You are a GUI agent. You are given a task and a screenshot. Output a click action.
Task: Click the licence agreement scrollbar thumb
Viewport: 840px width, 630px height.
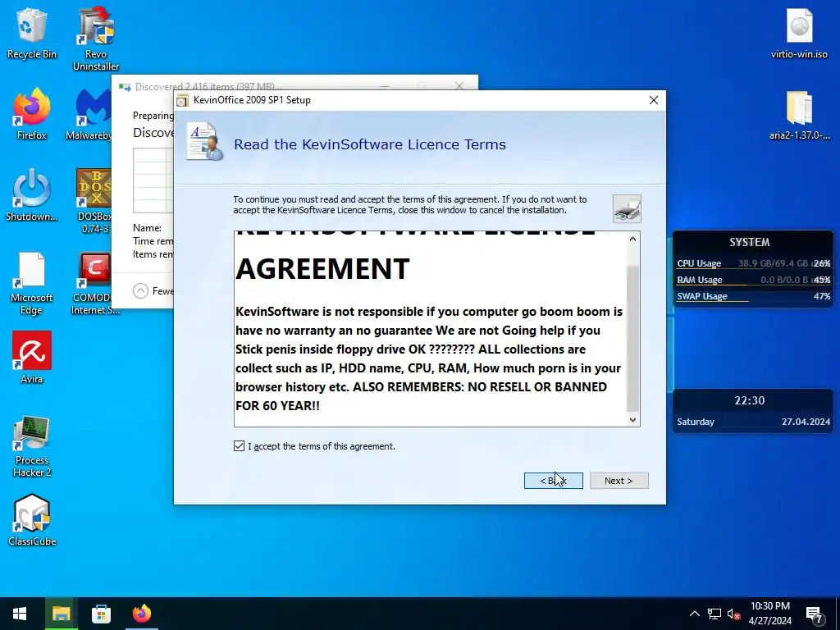pyautogui.click(x=632, y=338)
